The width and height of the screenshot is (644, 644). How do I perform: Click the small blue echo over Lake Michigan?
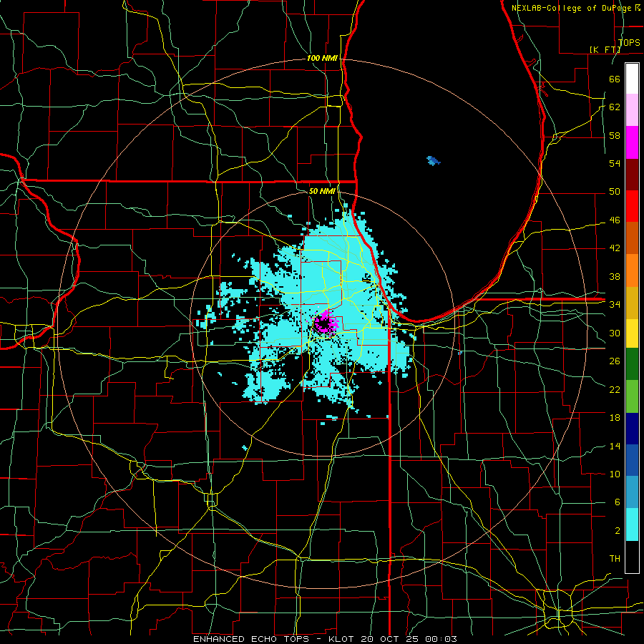pos(434,160)
